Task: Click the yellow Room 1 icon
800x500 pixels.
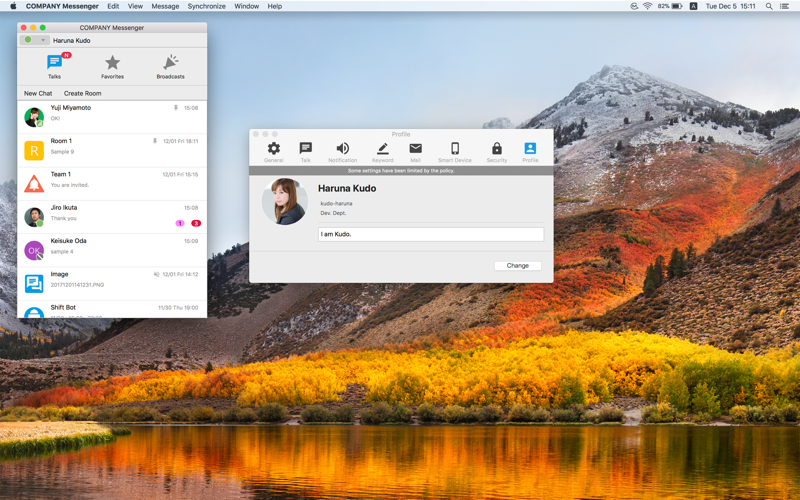Action: (34, 151)
